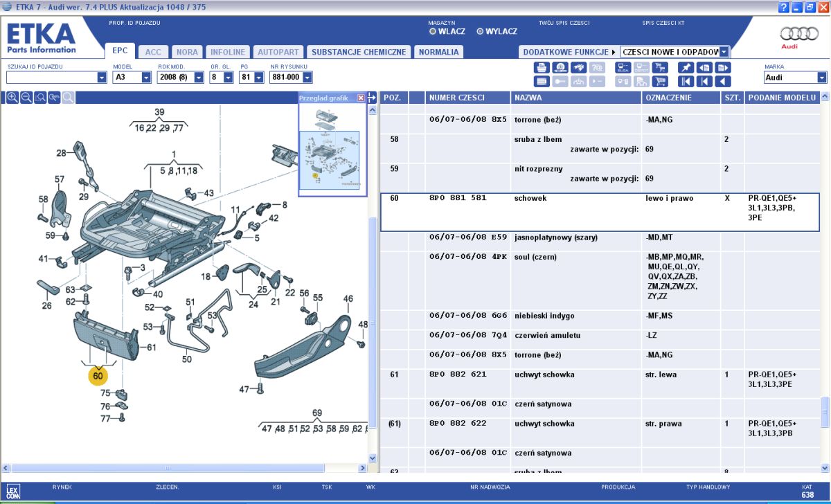Go to previous illustration page icon
The image size is (831, 504).
click(704, 68)
